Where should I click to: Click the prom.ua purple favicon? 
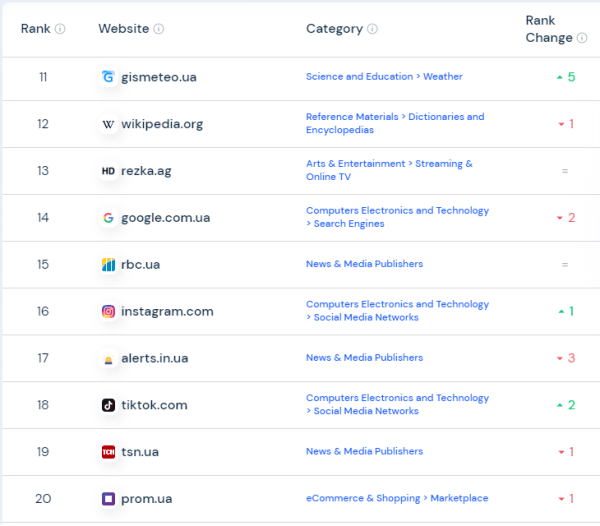click(x=108, y=499)
